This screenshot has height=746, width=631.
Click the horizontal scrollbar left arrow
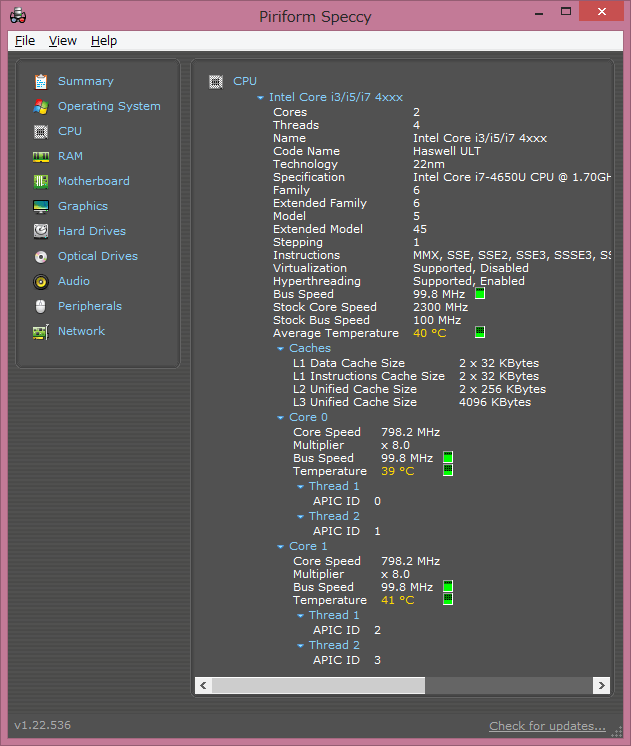(203, 686)
